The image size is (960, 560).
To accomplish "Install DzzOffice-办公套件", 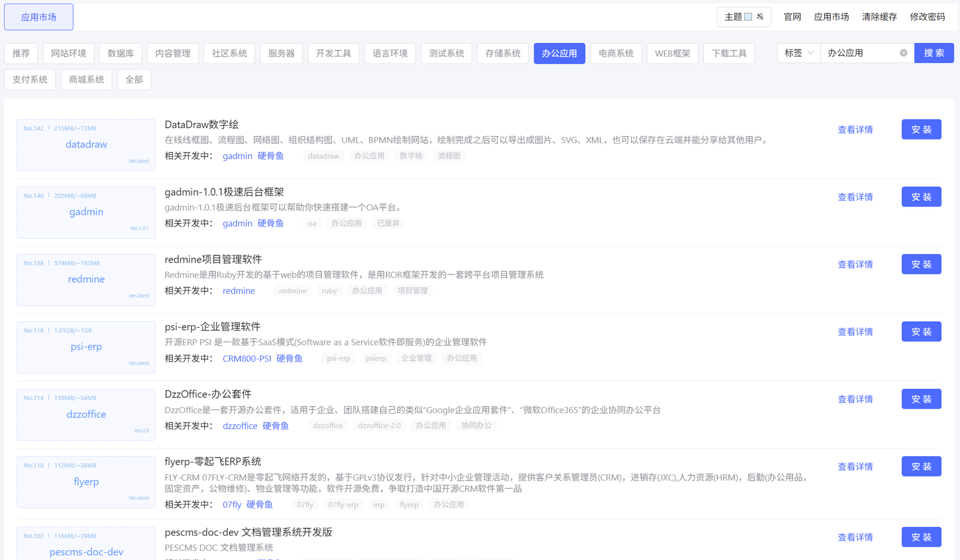I will (921, 399).
